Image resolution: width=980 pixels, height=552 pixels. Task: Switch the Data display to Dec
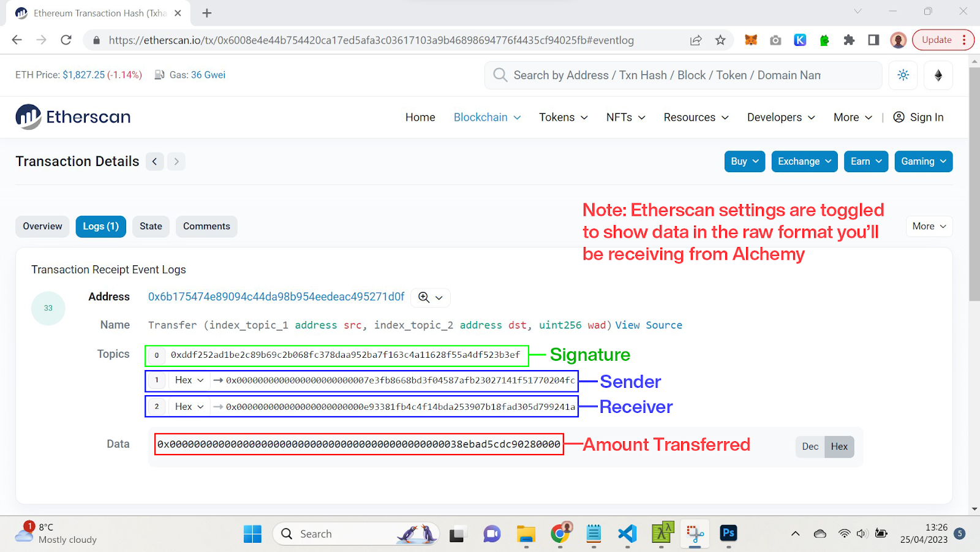tap(810, 447)
